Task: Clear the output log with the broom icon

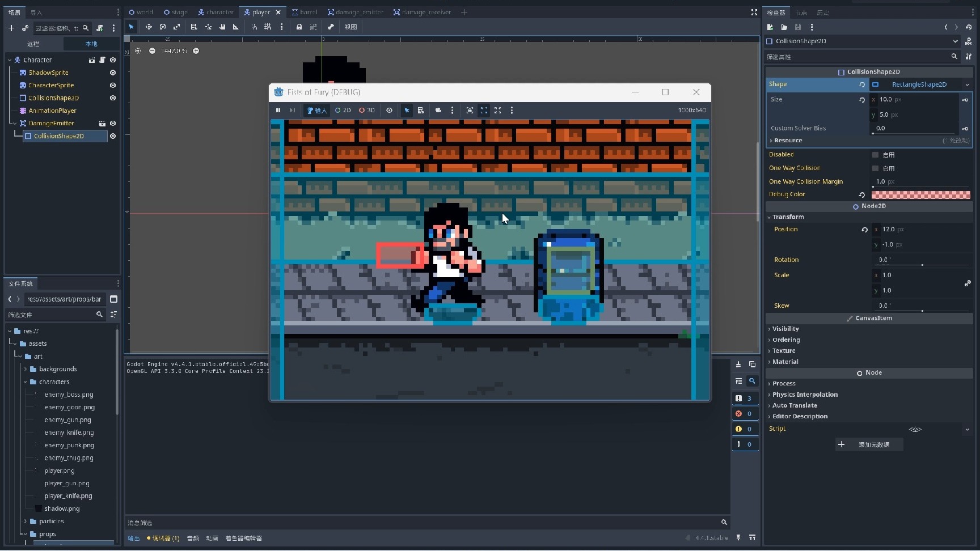Action: [x=738, y=364]
